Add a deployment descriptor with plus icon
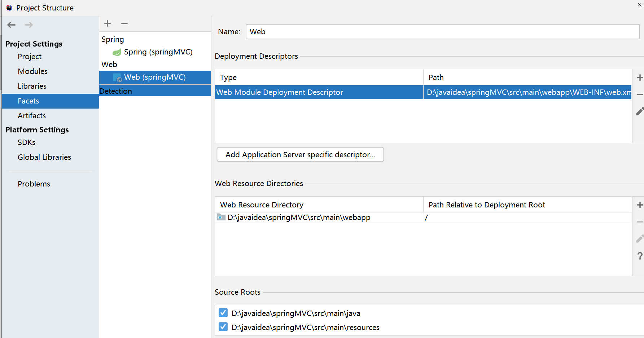Screen dimensions: 644x338 pos(640,78)
